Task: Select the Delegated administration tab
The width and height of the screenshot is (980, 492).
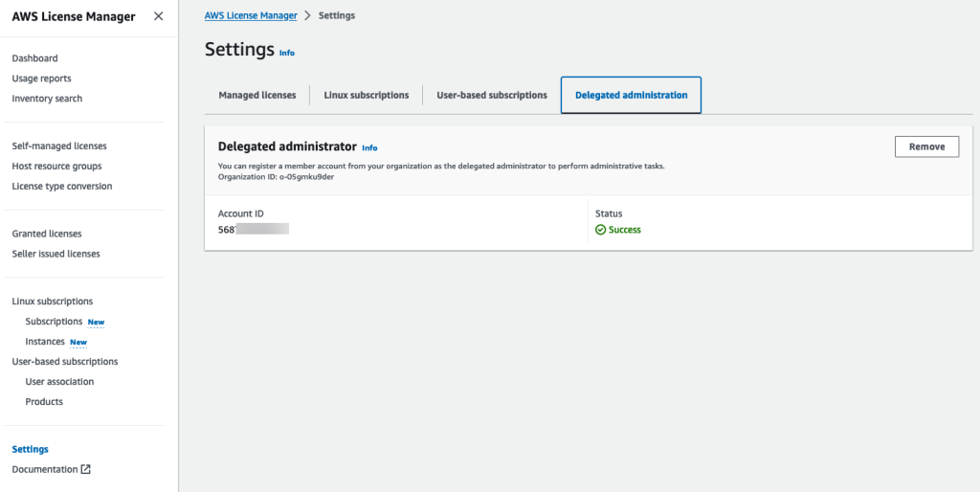Action: [x=632, y=95]
